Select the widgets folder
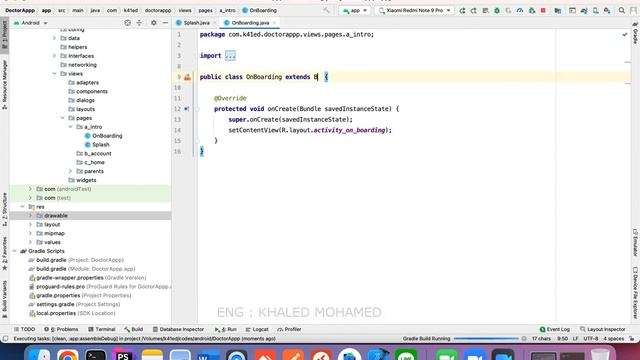The width and height of the screenshot is (640, 360). 82,180
